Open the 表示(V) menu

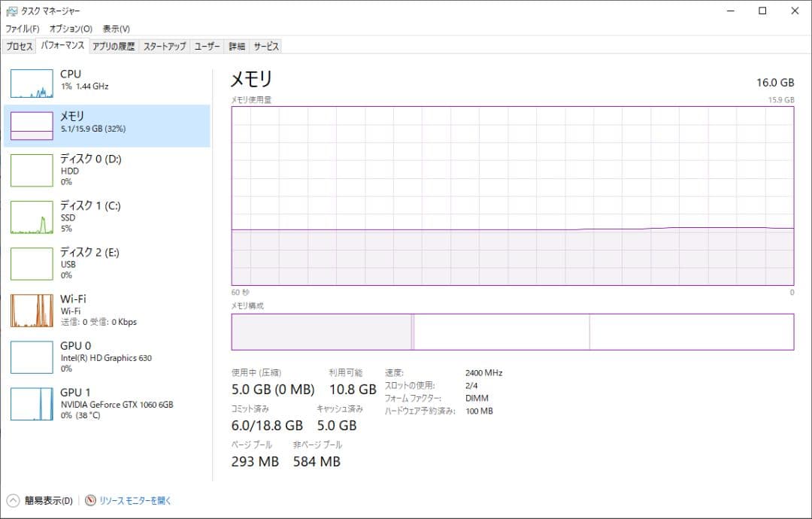pyautogui.click(x=116, y=29)
